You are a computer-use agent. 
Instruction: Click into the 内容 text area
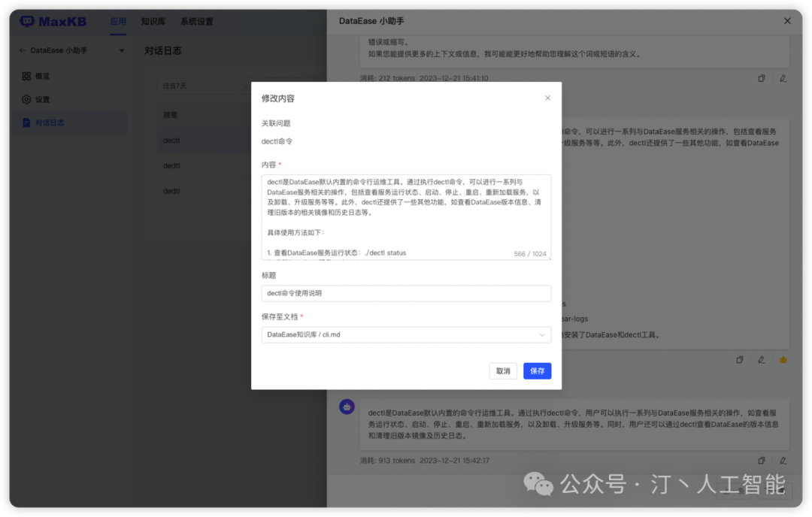(x=406, y=217)
